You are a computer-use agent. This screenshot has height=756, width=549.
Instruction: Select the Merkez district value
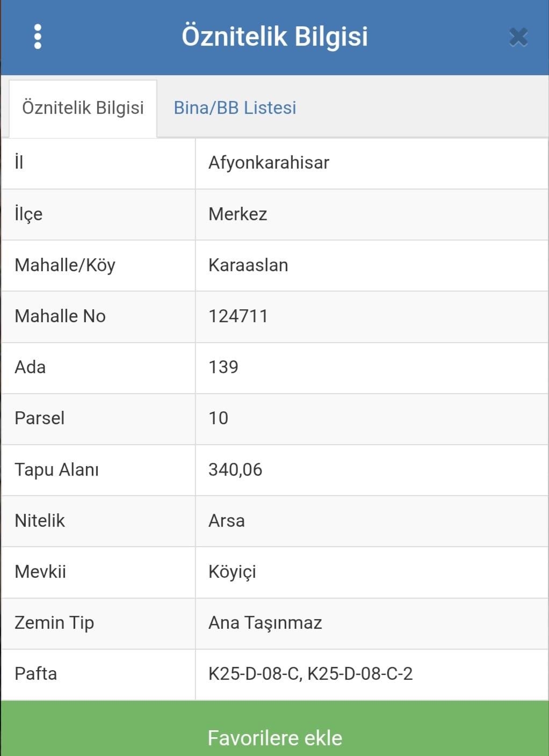237,214
